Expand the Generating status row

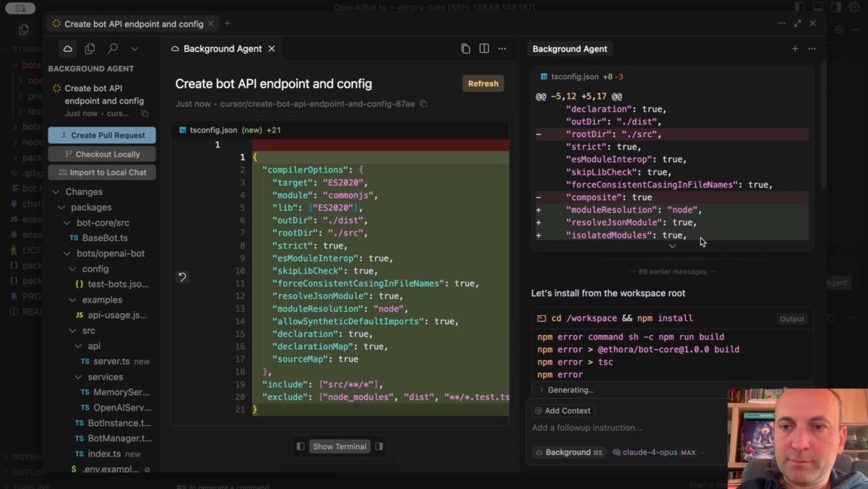(542, 390)
